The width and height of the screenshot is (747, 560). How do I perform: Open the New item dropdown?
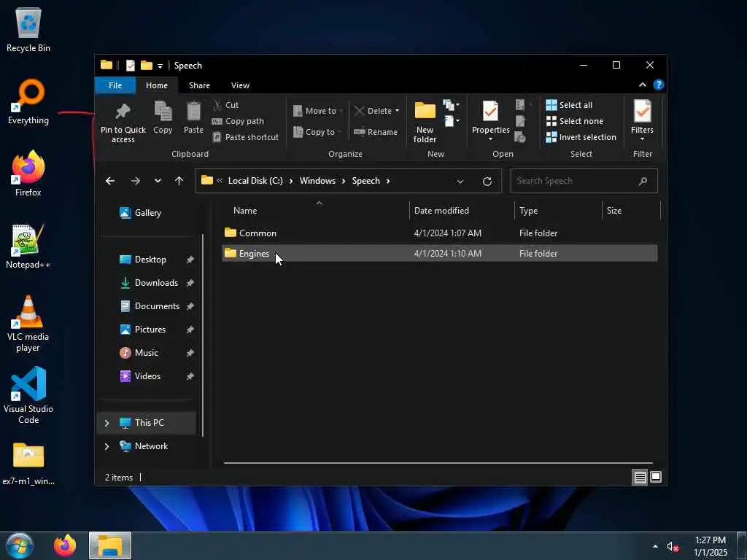coord(451,105)
